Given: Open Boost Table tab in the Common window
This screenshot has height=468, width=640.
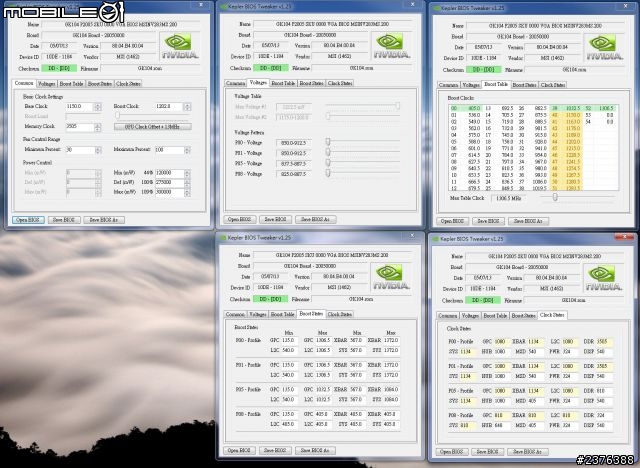Looking at the screenshot, I should coord(71,84).
